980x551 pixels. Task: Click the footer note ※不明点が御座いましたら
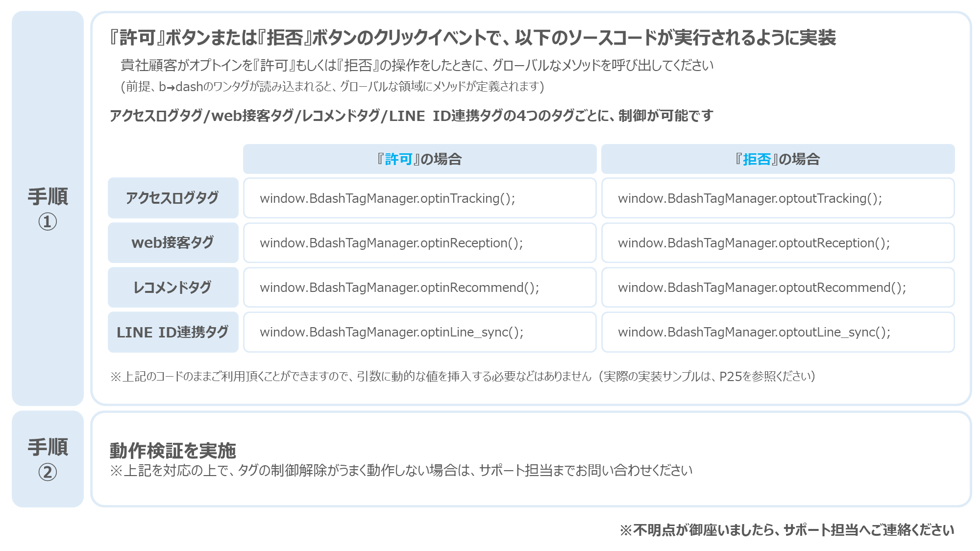tap(787, 530)
